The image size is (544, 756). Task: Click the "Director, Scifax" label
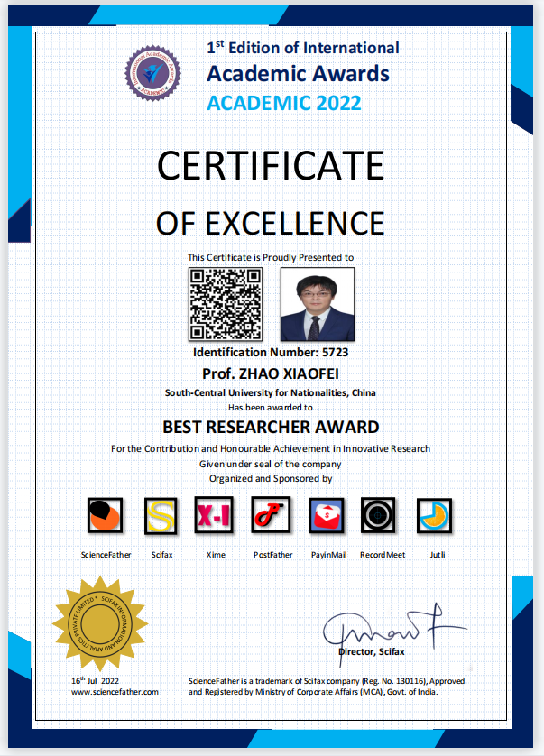(x=372, y=651)
